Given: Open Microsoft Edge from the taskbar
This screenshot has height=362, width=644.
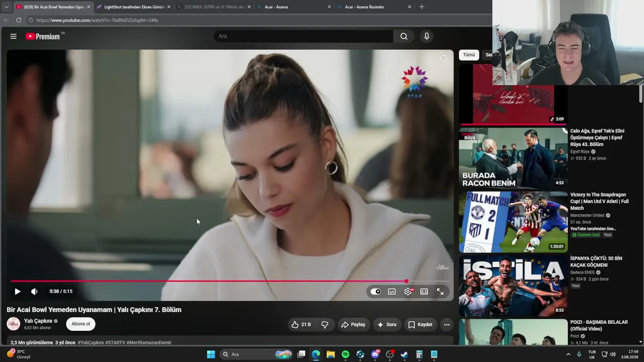Looking at the screenshot, I should point(316,354).
